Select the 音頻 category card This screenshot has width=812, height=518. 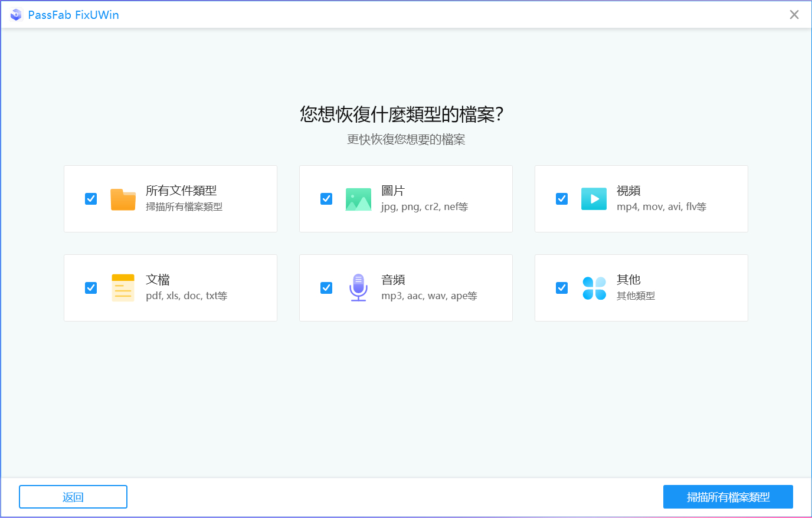[x=405, y=287]
